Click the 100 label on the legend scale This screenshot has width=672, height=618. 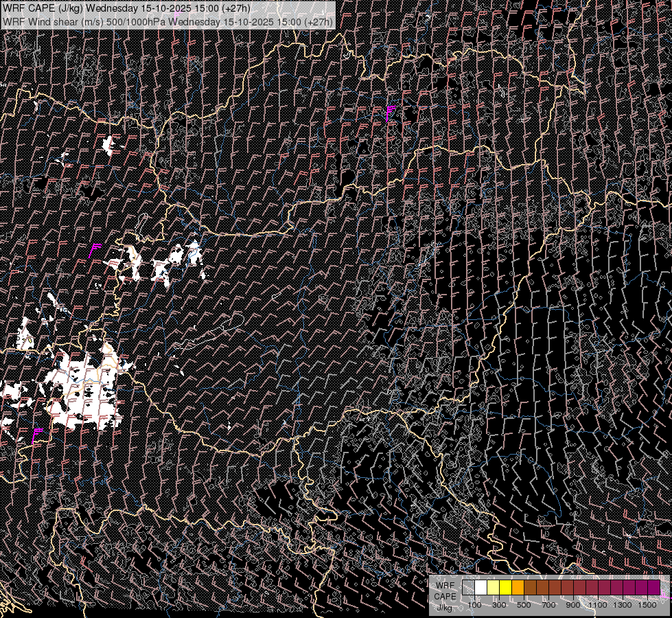click(x=474, y=605)
